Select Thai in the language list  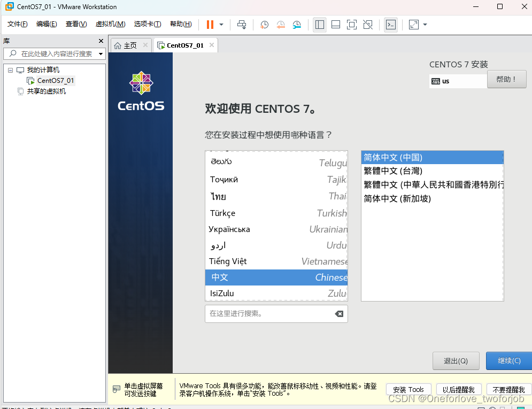[x=276, y=196]
